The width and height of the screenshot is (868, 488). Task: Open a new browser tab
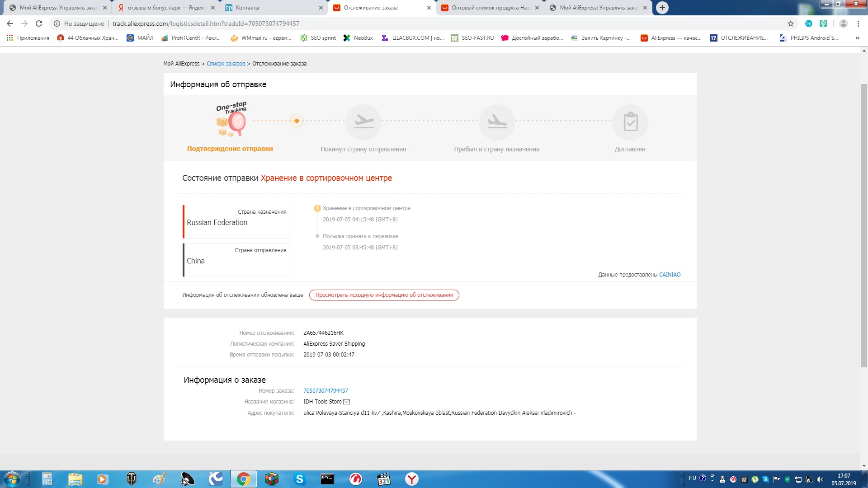click(x=662, y=8)
